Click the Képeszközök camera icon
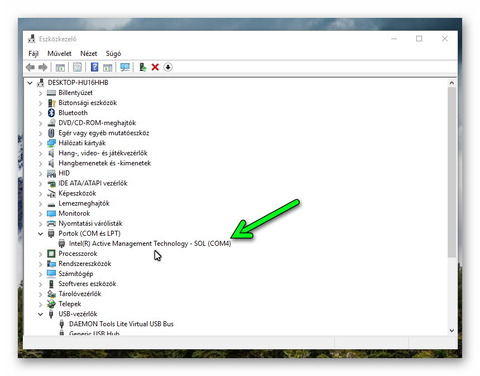This screenshot has height=376, width=480. 51,194
